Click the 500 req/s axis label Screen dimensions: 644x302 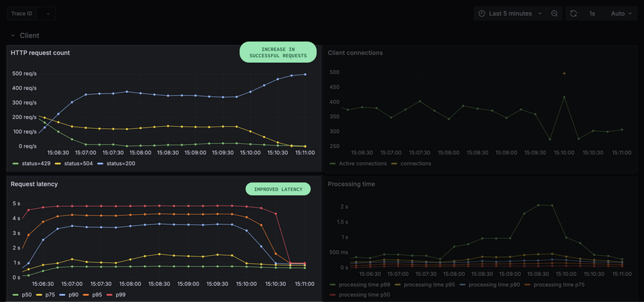pyautogui.click(x=25, y=74)
